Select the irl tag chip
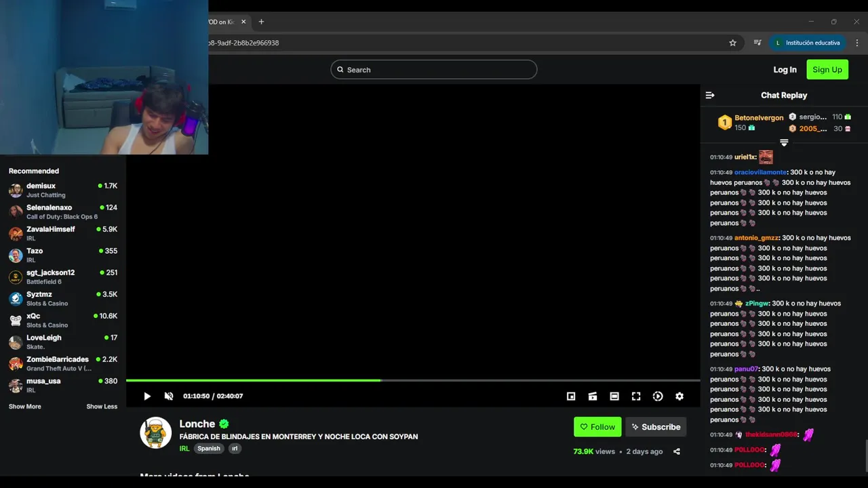 235,449
